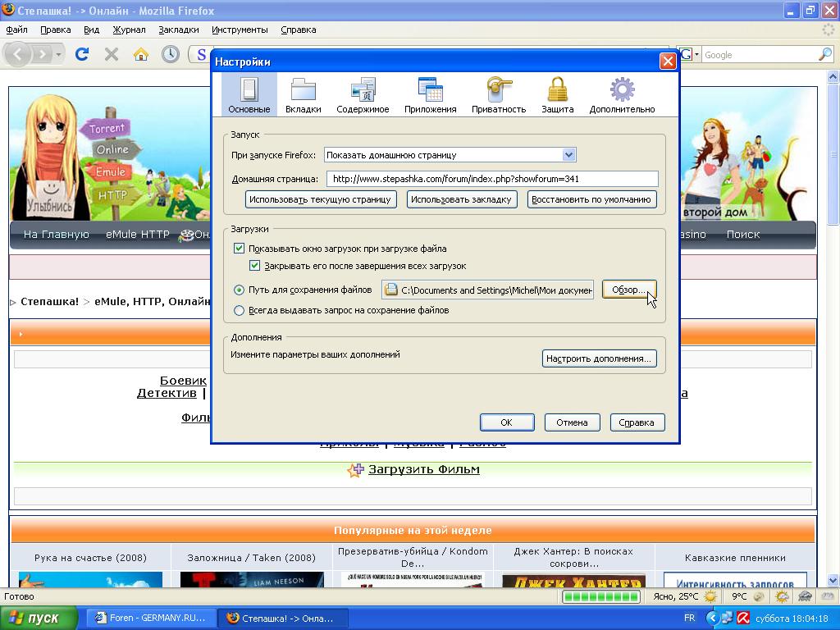Switch to the Приложения settings tab
This screenshot has height=630, width=840.
430,95
